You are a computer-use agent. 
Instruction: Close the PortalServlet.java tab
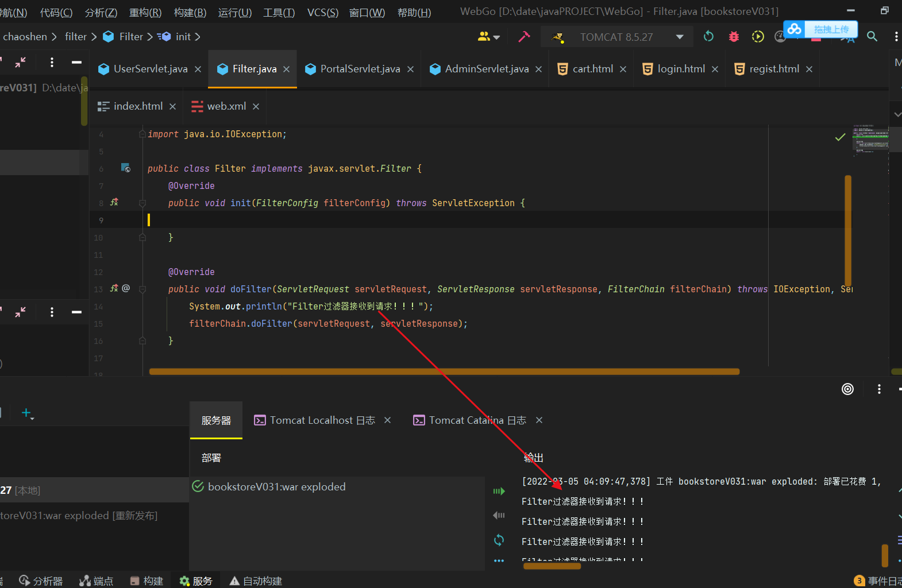pos(410,69)
